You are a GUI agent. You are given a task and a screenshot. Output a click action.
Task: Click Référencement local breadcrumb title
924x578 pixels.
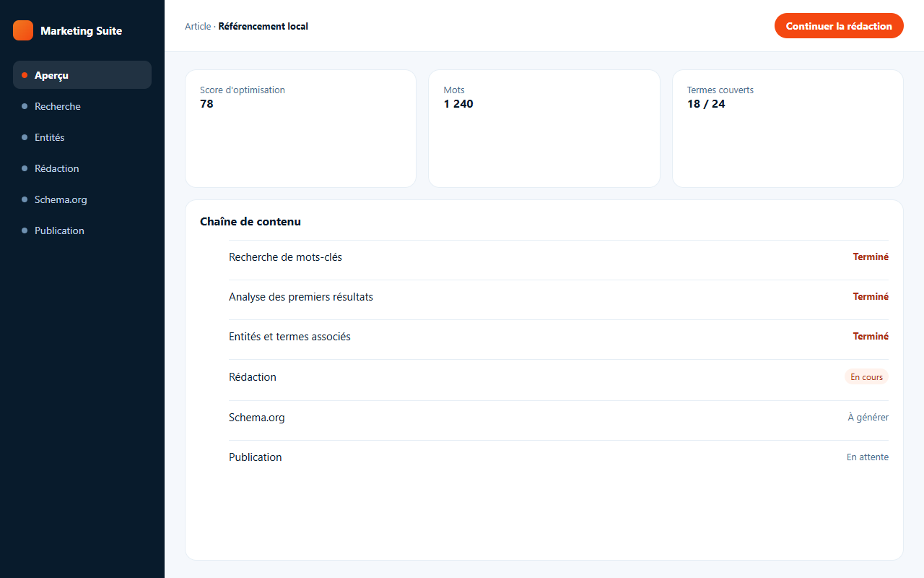click(263, 26)
